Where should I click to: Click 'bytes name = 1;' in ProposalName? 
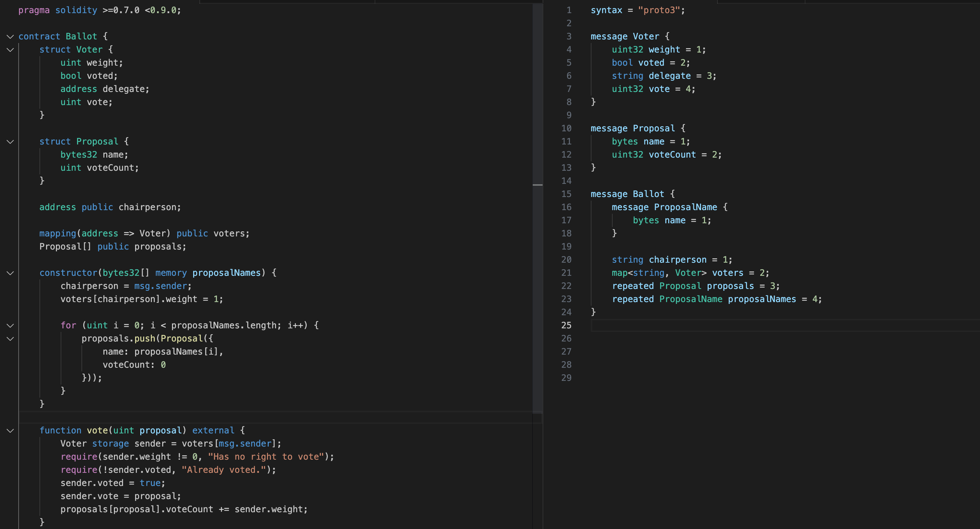point(672,220)
